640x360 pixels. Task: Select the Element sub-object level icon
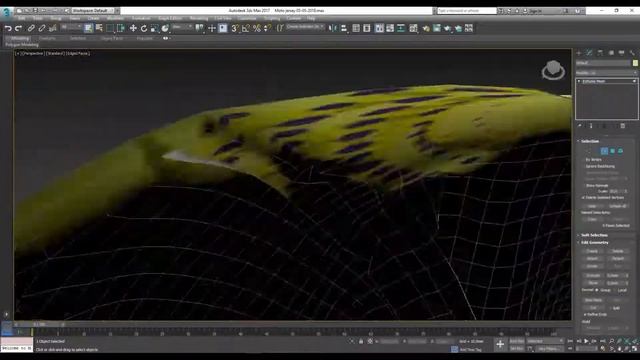620,151
